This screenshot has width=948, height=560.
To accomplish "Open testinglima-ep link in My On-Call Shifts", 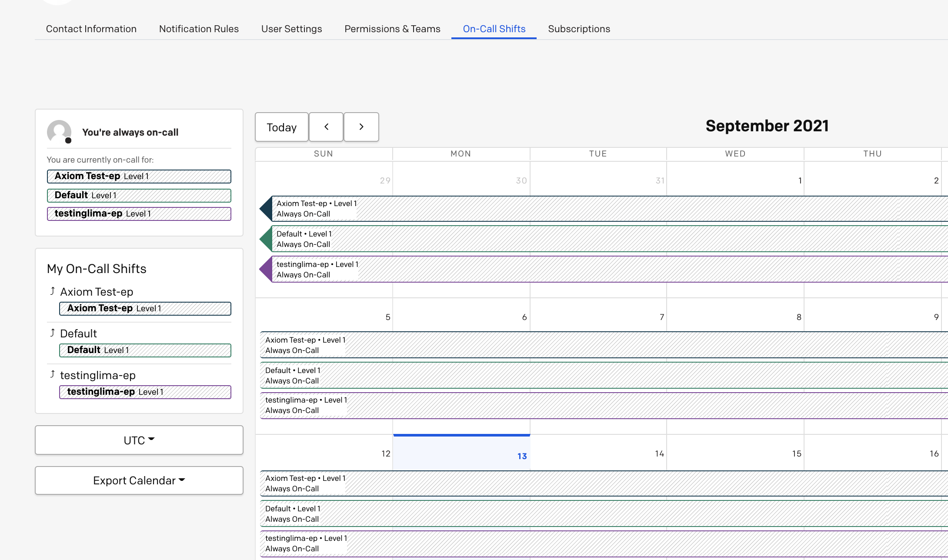I will [x=98, y=375].
